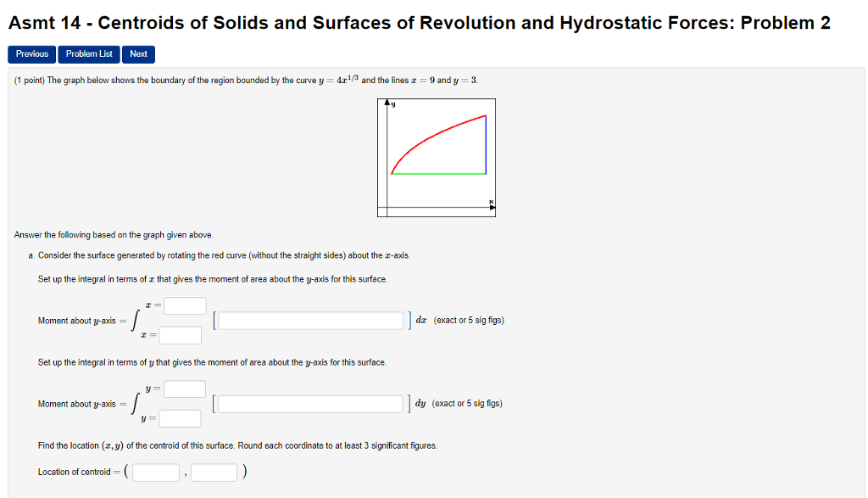Click the green horizontal line in the graph
Image resolution: width=868 pixels, height=498 pixels.
tap(437, 173)
